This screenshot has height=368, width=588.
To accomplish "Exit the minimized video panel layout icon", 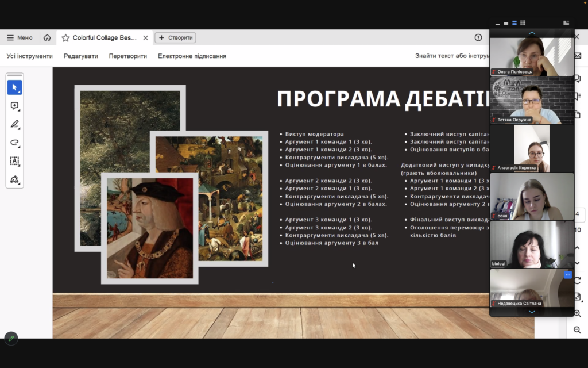I will [566, 23].
